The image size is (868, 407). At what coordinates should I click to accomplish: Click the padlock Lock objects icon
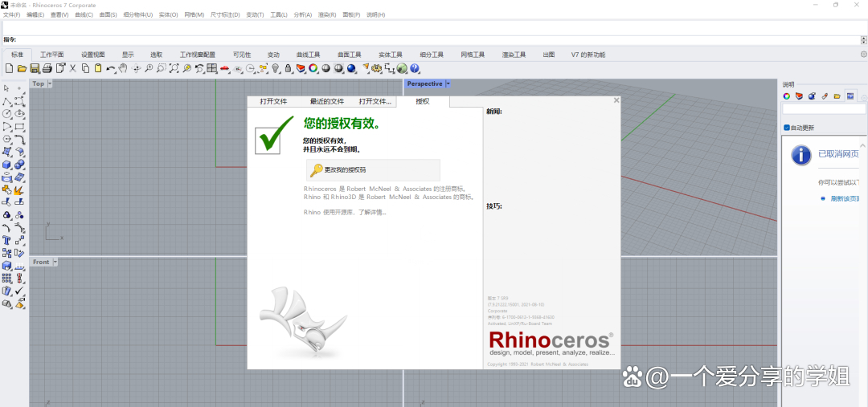click(x=288, y=68)
